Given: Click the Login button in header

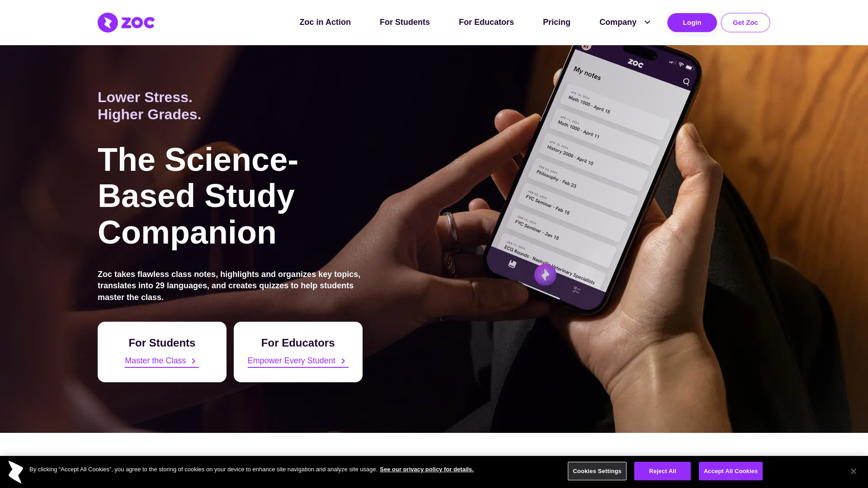Looking at the screenshot, I should pos(692,23).
